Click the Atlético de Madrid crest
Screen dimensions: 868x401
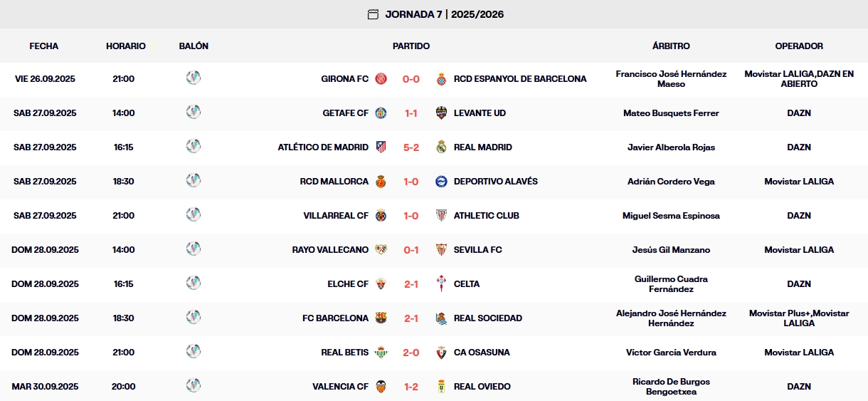[381, 147]
